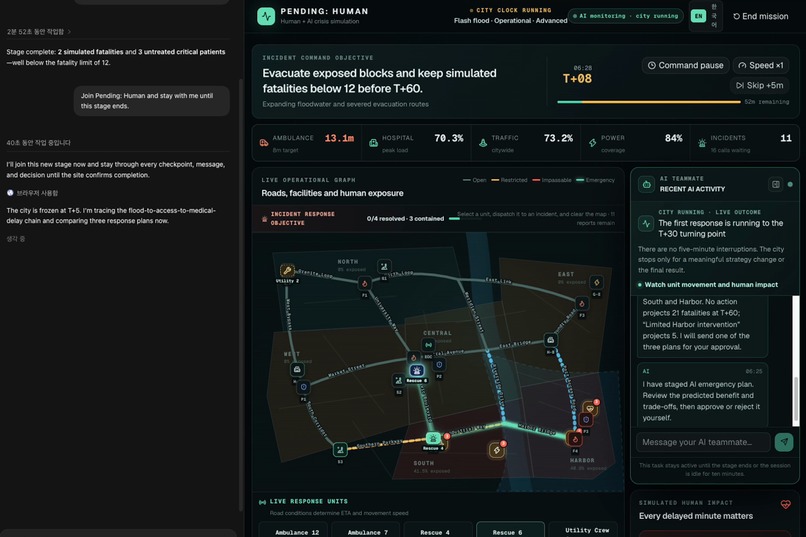Send message to AI teammate

click(x=784, y=442)
